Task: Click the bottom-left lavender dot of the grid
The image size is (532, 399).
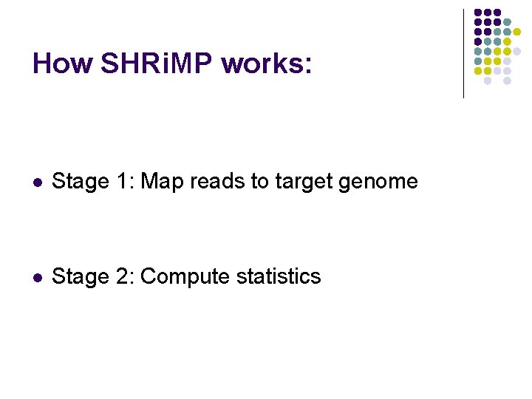Action: point(488,81)
